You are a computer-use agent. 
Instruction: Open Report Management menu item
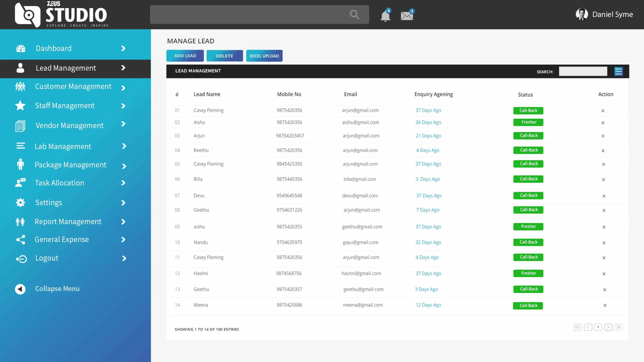point(68,221)
